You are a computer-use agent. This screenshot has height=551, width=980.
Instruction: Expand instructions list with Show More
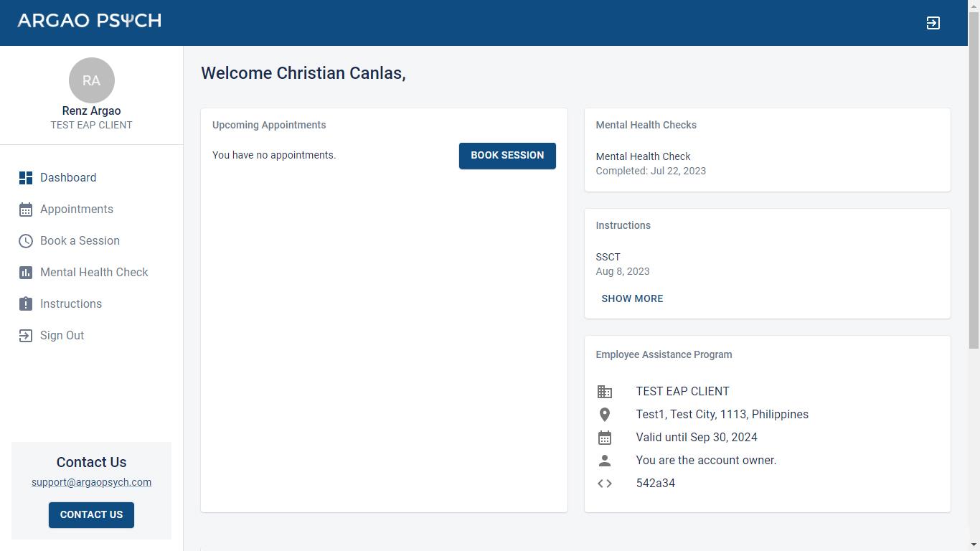click(x=632, y=298)
